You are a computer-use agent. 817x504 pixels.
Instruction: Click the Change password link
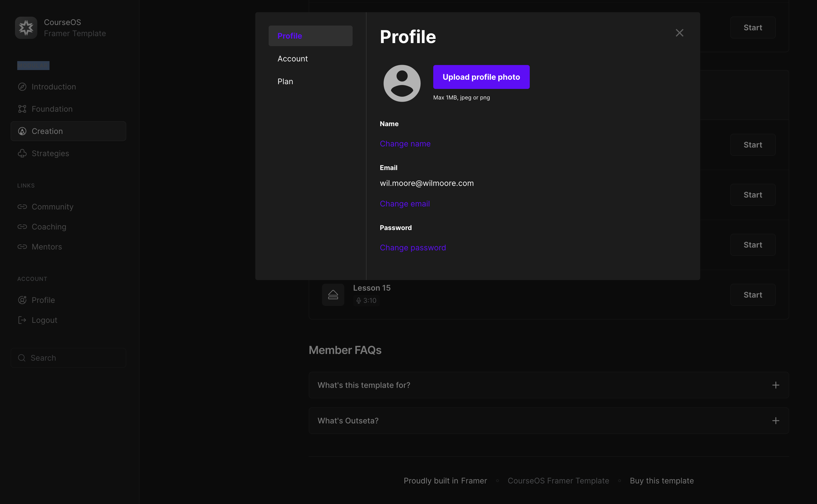413,248
